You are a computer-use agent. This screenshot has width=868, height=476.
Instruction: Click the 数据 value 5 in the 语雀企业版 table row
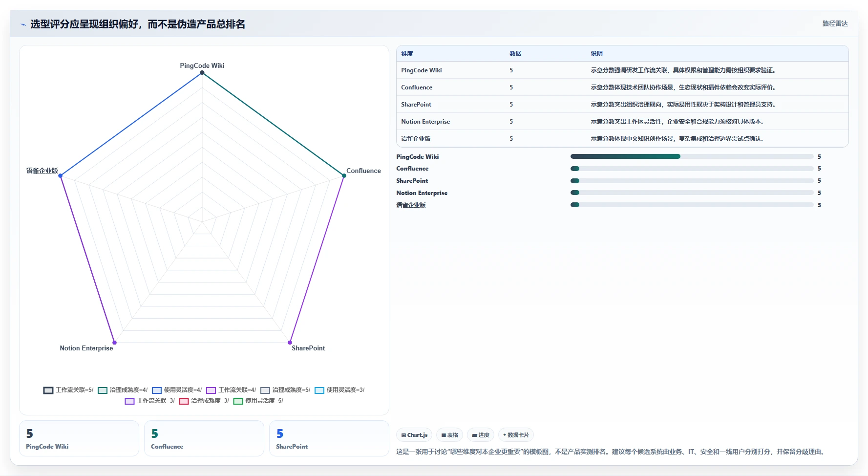point(511,139)
